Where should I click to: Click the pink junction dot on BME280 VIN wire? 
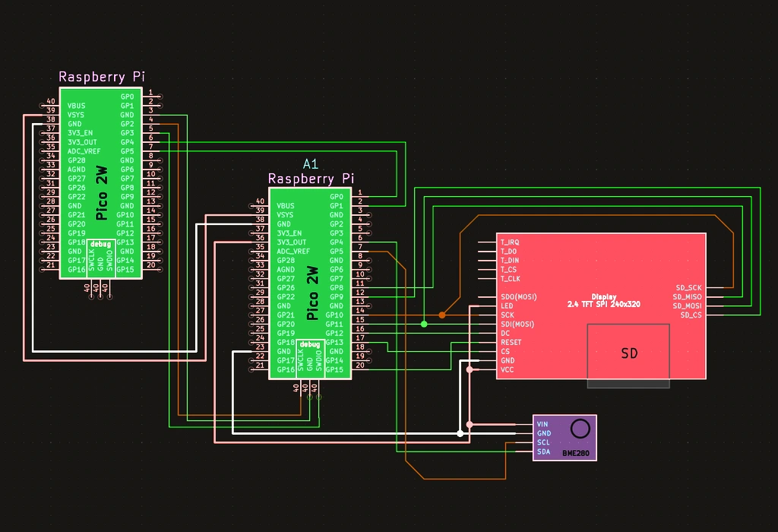tap(470, 424)
